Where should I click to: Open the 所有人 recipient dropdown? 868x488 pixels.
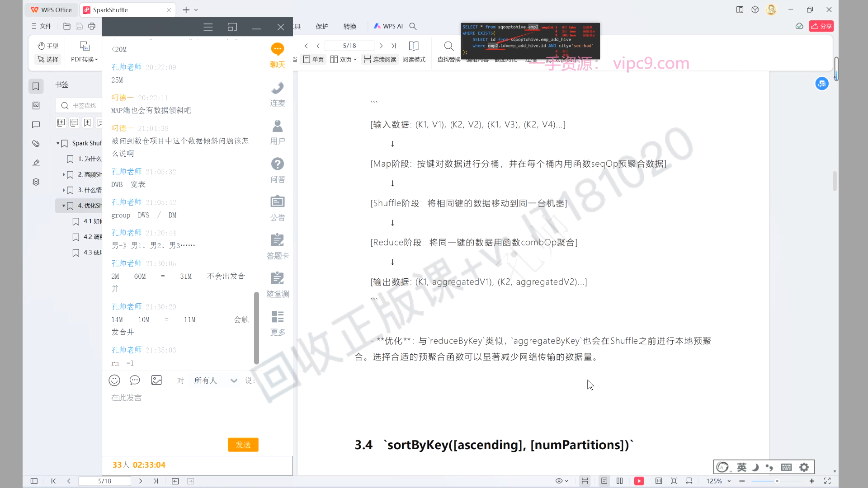coord(215,380)
